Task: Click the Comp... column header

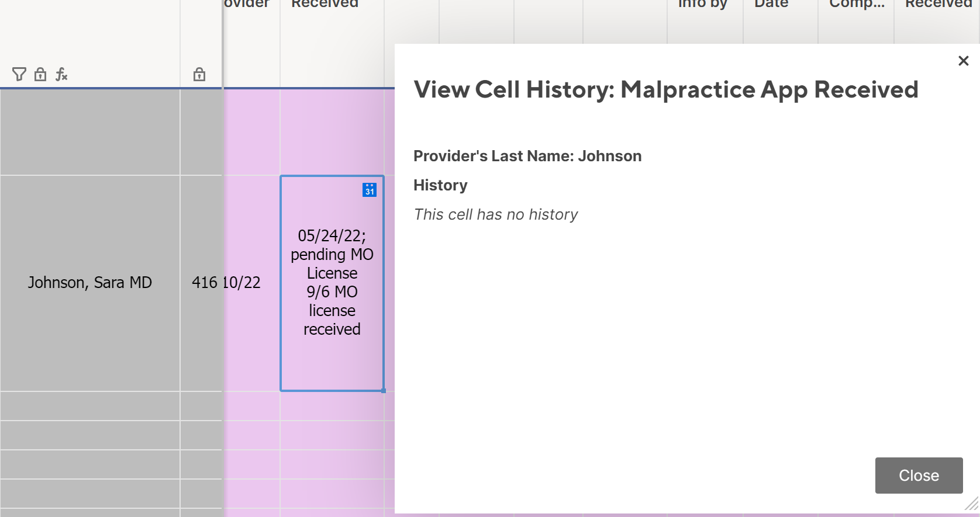Action: click(856, 22)
